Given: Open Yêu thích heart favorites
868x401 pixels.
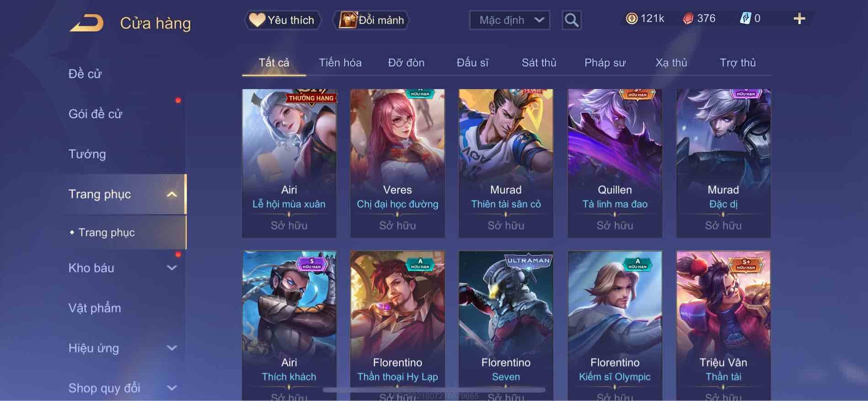Looking at the screenshot, I should pyautogui.click(x=282, y=20).
